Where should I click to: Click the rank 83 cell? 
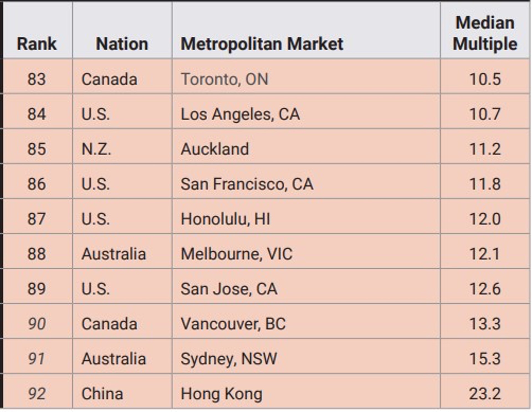(x=37, y=79)
